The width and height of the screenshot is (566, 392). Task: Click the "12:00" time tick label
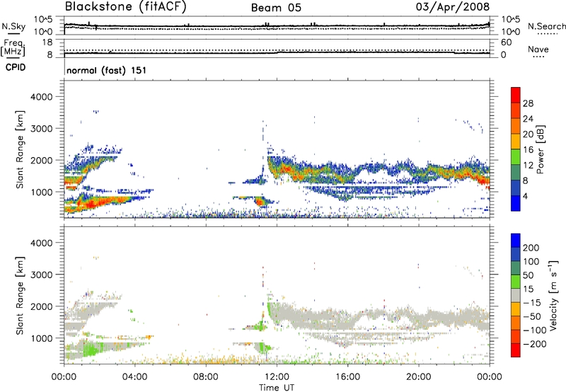tap(277, 377)
